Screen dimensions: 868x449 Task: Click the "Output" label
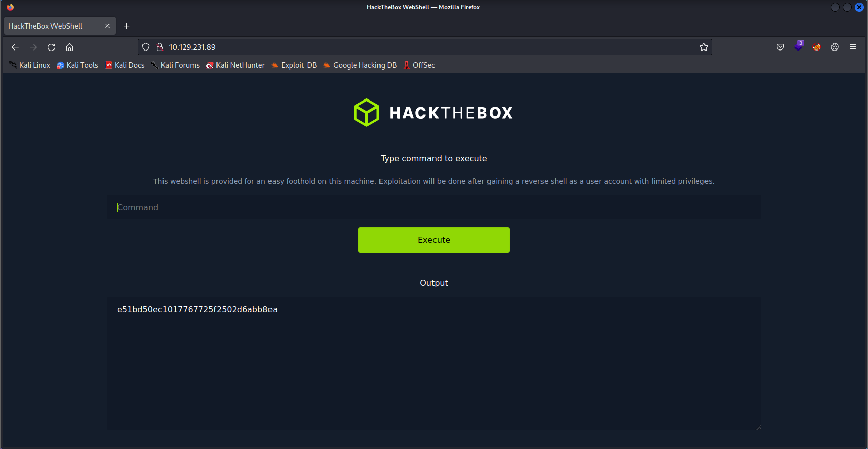tap(434, 283)
